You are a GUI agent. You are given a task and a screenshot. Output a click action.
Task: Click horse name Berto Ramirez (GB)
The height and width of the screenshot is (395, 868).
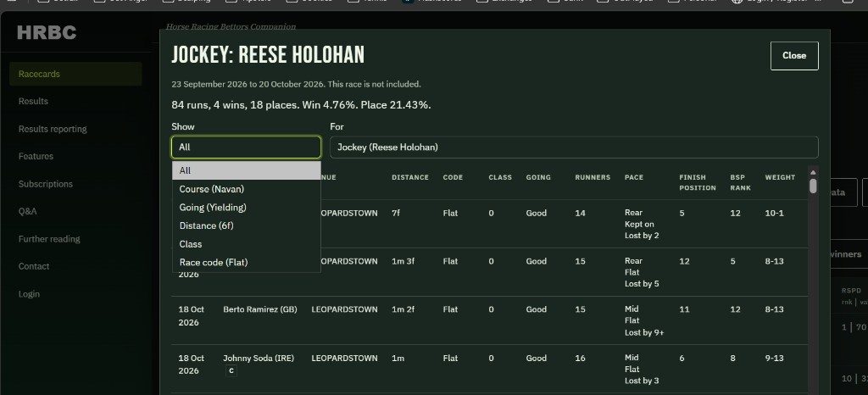coord(260,309)
